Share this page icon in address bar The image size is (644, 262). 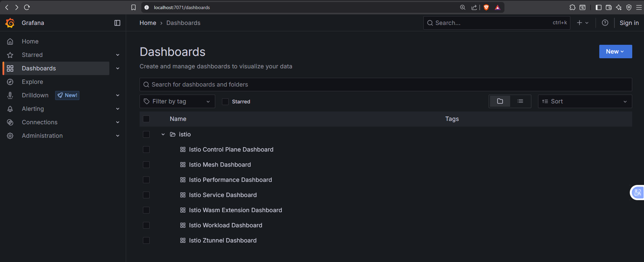tap(474, 7)
